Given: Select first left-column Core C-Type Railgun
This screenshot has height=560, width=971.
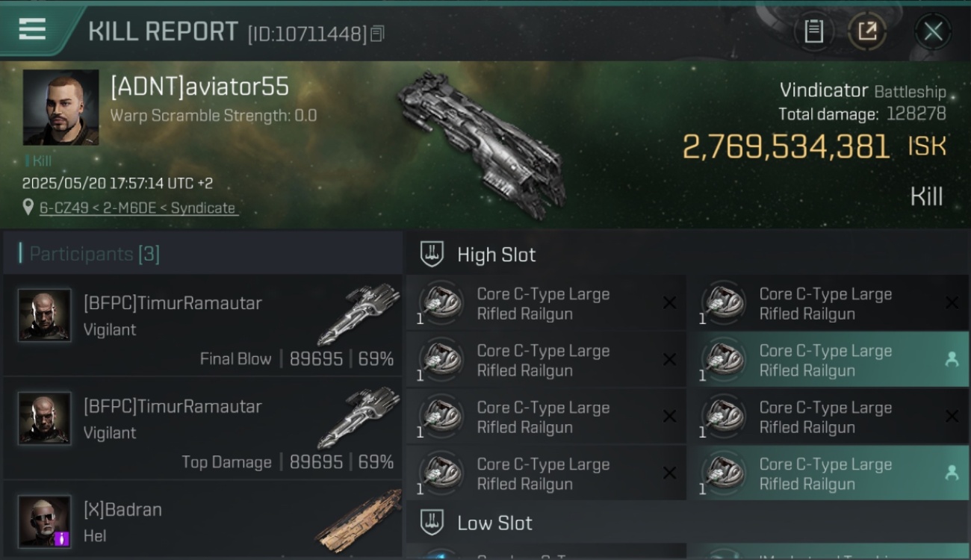Looking at the screenshot, I should coord(546,303).
